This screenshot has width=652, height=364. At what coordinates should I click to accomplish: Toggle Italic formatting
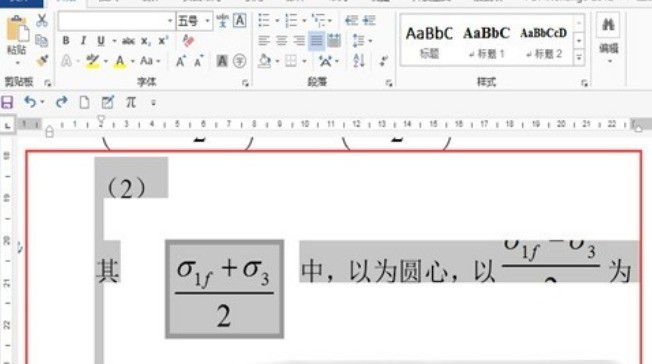(x=83, y=41)
